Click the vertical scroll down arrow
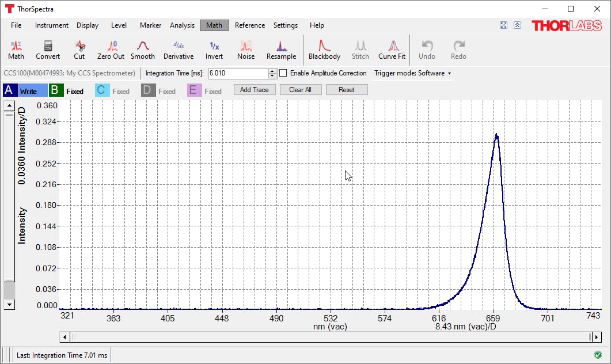The image size is (611, 364). (x=9, y=304)
